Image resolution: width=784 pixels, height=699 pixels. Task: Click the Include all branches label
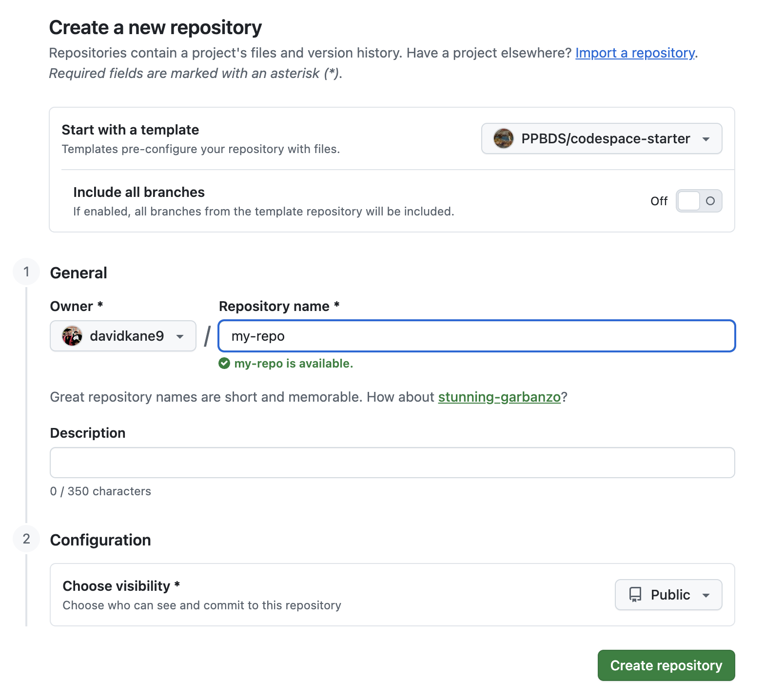139,192
